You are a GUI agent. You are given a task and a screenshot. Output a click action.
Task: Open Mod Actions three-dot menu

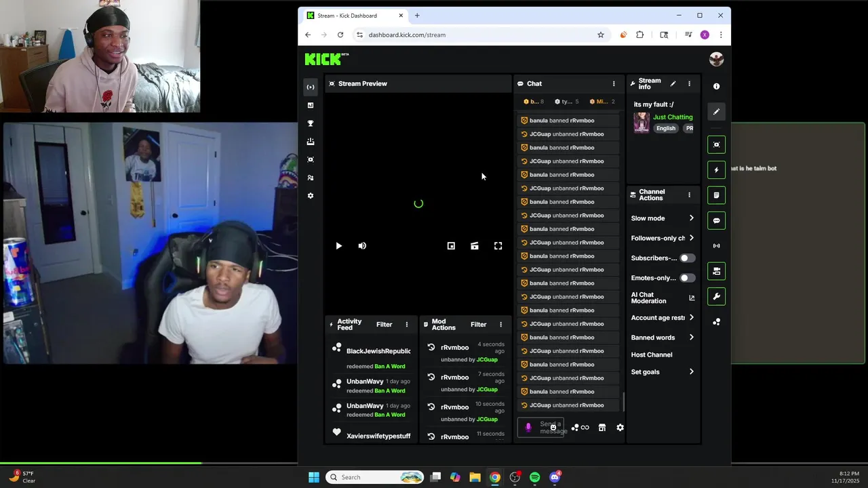point(501,325)
